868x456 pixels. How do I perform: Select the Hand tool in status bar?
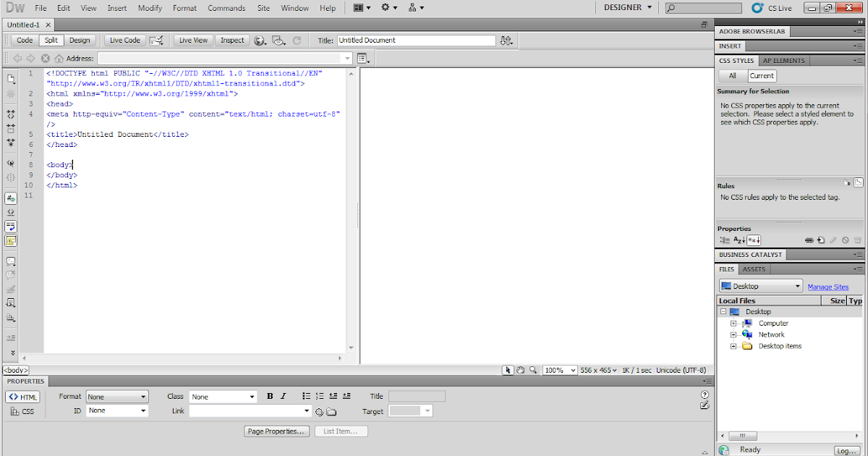521,370
